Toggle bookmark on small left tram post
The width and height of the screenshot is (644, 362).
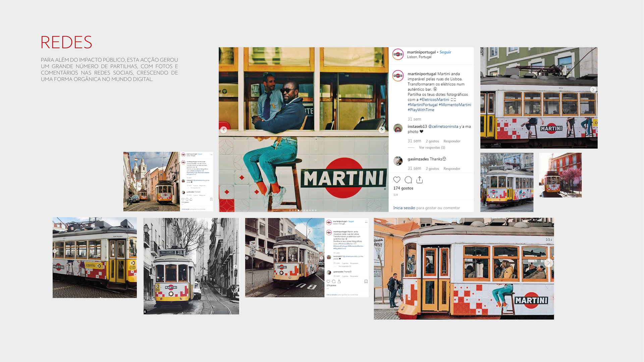click(211, 199)
